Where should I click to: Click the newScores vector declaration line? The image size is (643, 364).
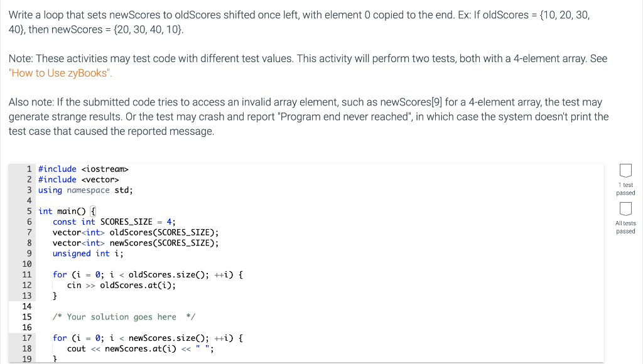click(136, 243)
